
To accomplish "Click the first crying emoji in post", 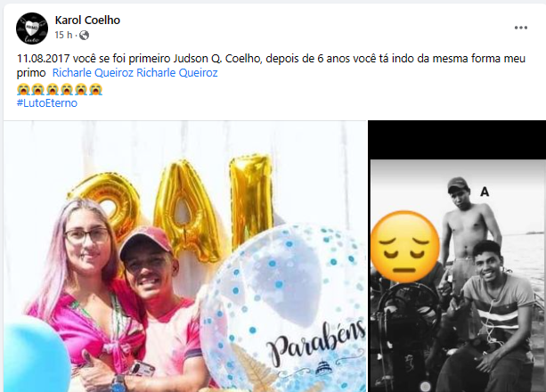I will [x=24, y=89].
